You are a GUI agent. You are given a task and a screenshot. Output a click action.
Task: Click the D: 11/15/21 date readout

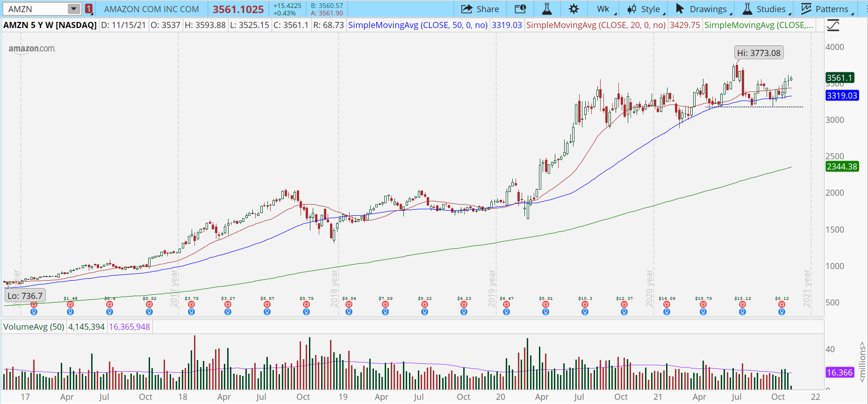pos(123,25)
